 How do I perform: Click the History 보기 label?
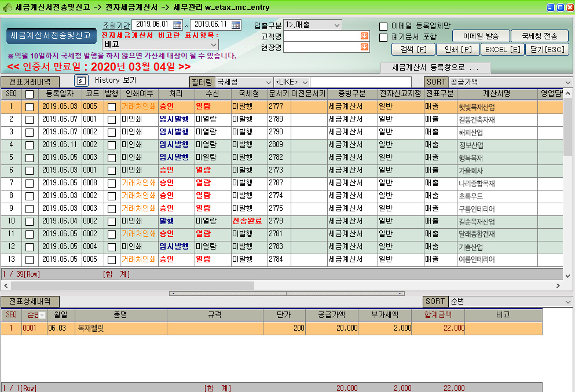point(115,80)
